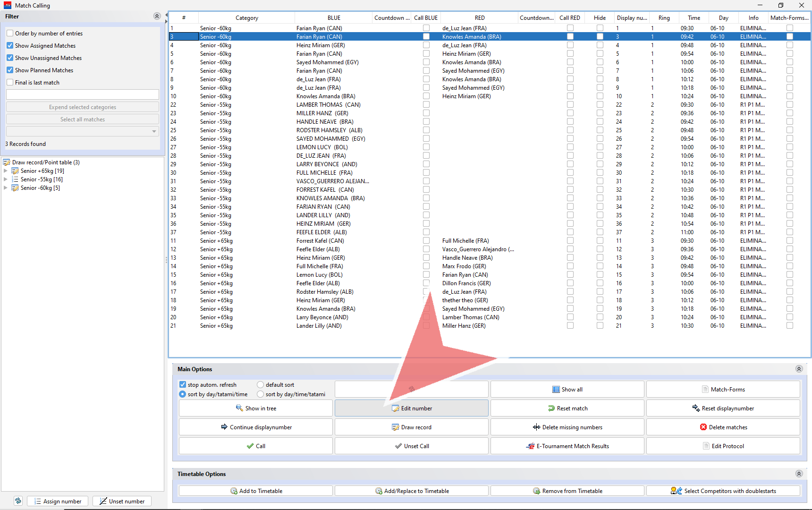The width and height of the screenshot is (812, 510).
Task: Click the Add to Timetable button
Action: [x=256, y=491]
